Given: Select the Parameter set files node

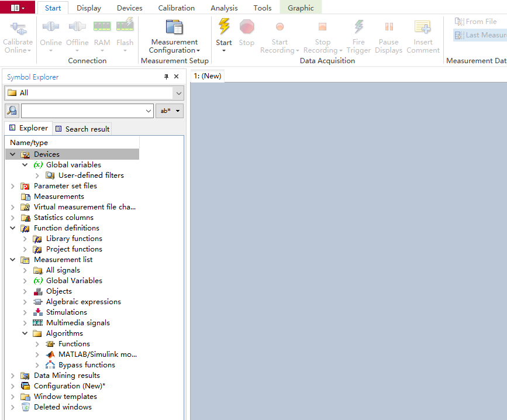Looking at the screenshot, I should click(65, 186).
